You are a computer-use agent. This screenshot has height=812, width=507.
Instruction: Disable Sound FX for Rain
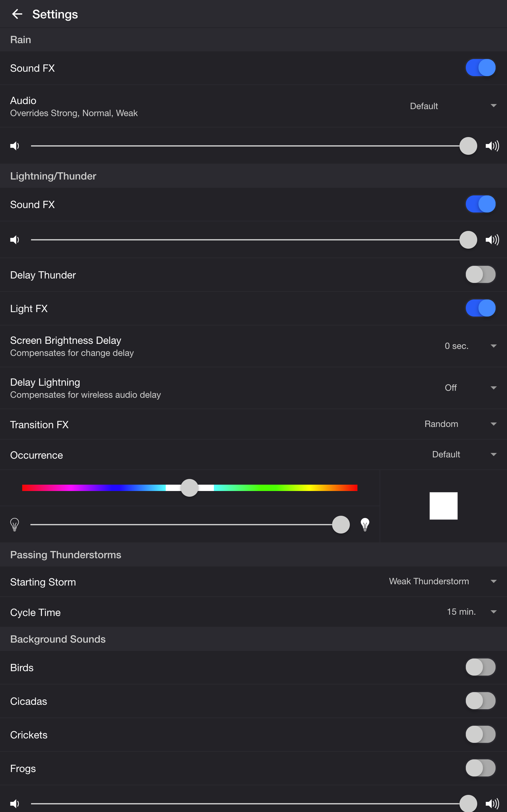(480, 68)
